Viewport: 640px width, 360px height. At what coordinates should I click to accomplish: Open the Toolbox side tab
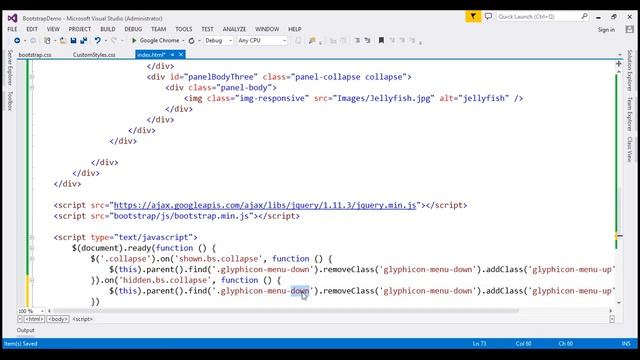10,101
